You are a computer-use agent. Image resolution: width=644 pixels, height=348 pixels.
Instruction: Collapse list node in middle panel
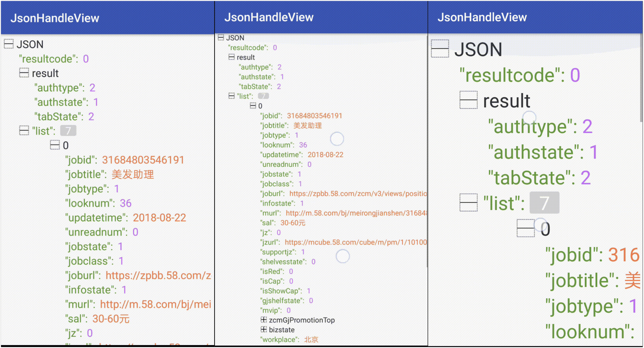tap(232, 96)
